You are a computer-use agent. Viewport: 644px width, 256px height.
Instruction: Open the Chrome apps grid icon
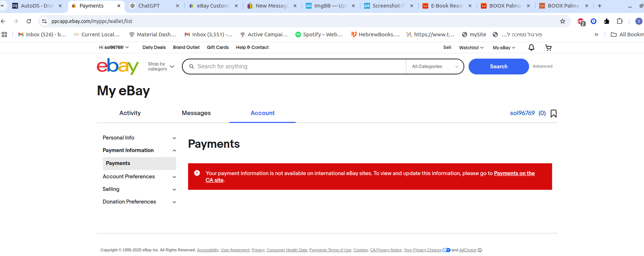[x=4, y=35]
